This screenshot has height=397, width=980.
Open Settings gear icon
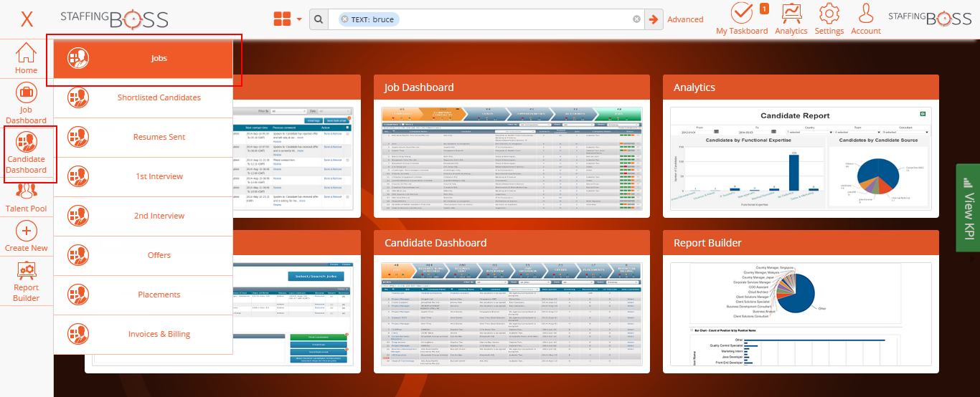(829, 19)
